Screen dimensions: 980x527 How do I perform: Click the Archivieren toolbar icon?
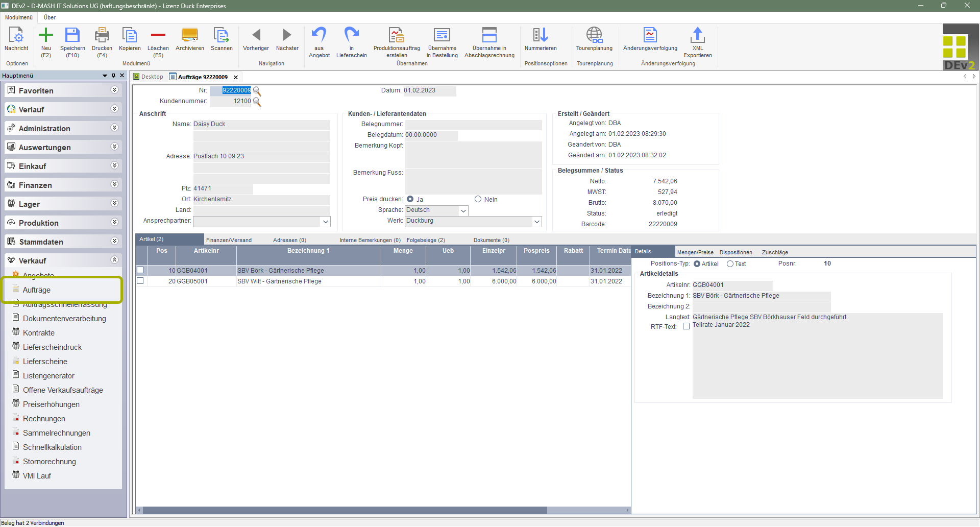pyautogui.click(x=189, y=36)
